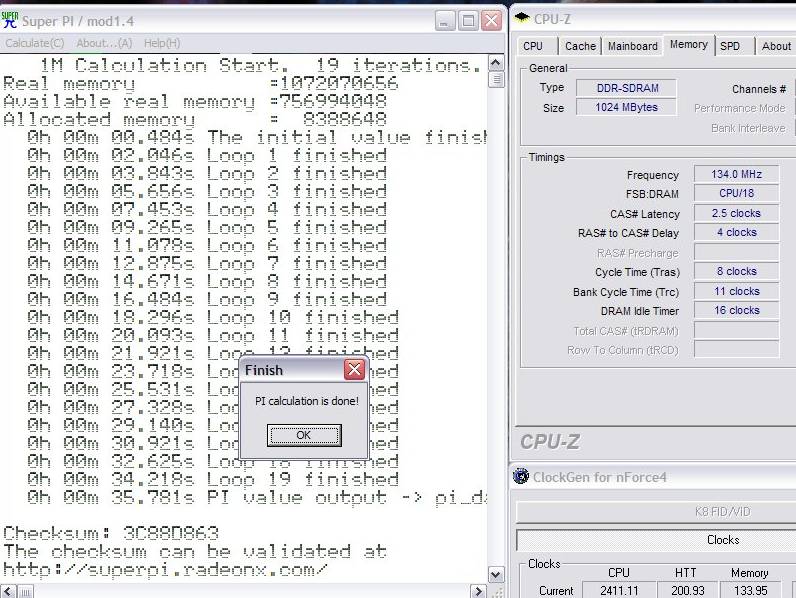Minimize the Super PI window
This screenshot has width=796, height=598.
(x=445, y=21)
